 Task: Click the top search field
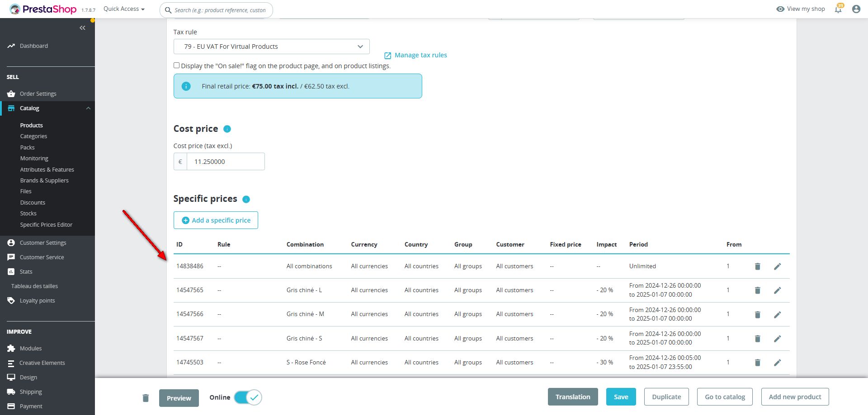click(217, 10)
